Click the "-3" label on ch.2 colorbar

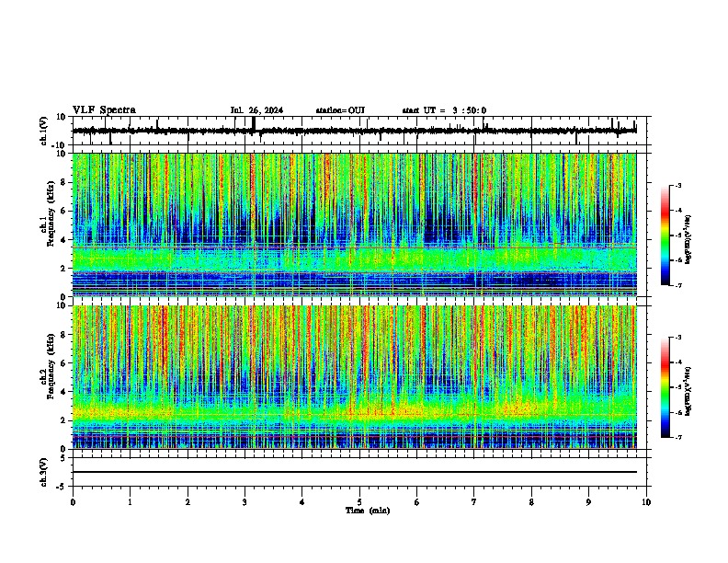click(x=677, y=338)
